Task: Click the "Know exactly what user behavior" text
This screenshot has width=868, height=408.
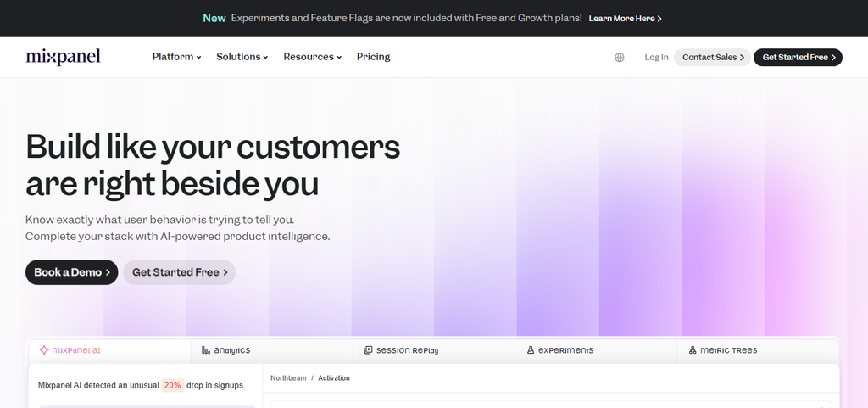Action: (x=160, y=219)
